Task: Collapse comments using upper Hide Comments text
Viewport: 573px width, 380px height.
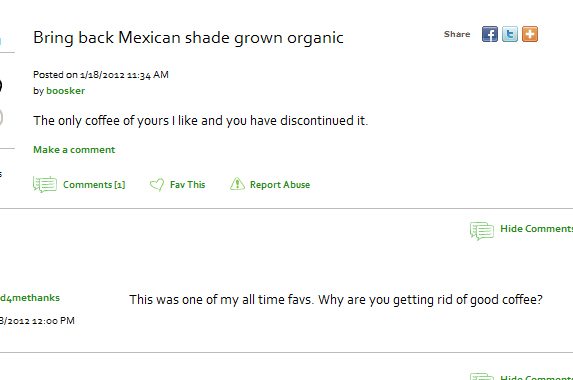Action: (x=536, y=229)
